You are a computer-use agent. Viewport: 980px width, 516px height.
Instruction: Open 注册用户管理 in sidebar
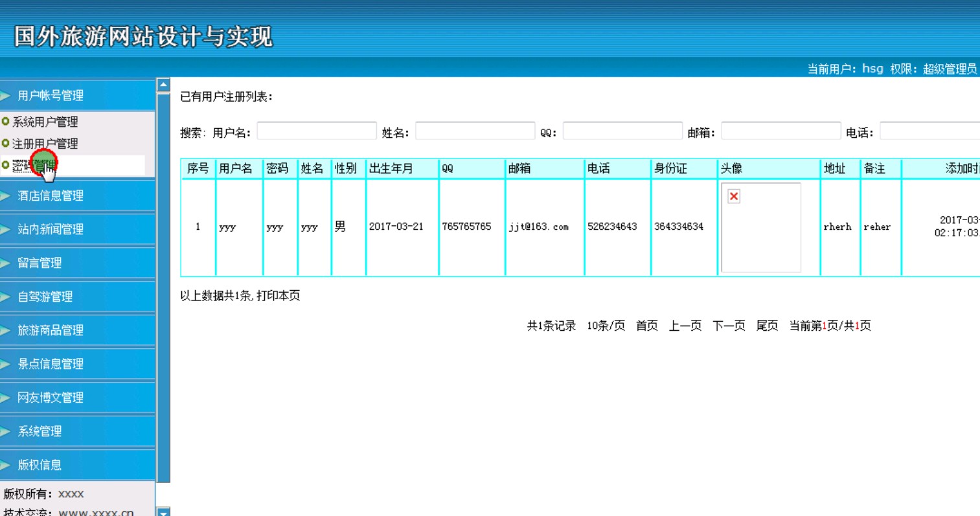pyautogui.click(x=45, y=144)
